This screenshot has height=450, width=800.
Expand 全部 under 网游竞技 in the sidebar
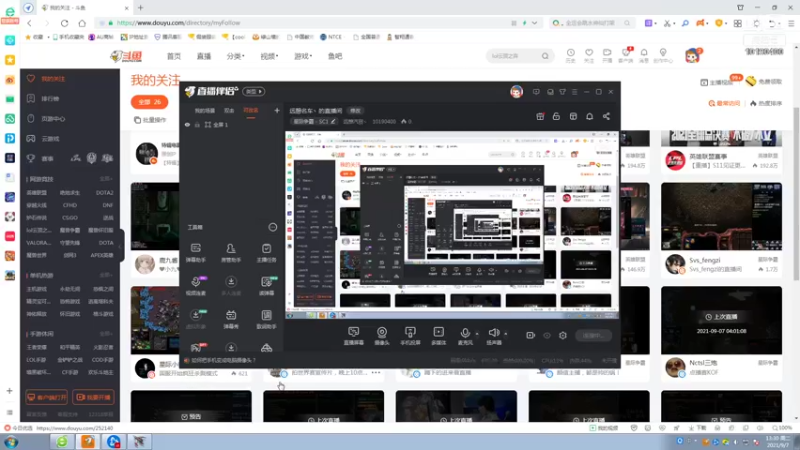pos(106,179)
